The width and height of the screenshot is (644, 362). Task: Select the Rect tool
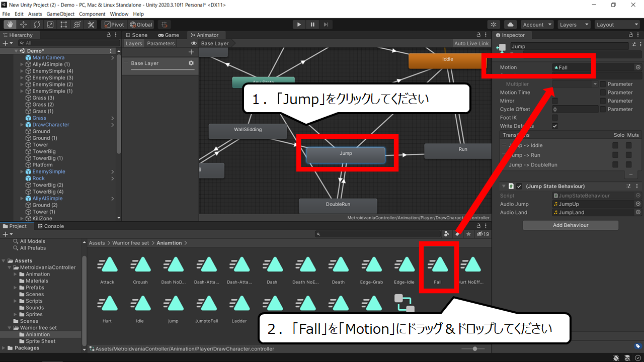click(64, 25)
